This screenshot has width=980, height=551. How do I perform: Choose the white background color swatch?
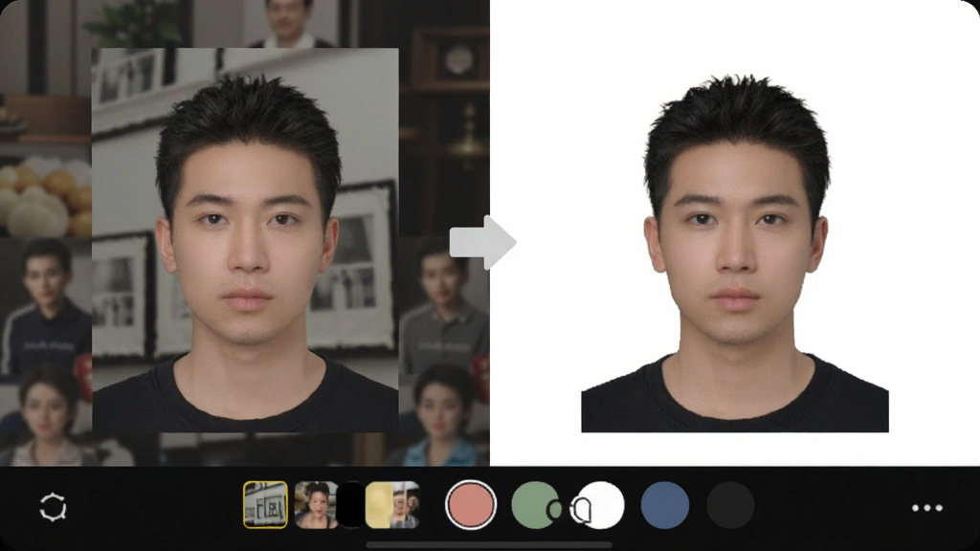point(600,505)
